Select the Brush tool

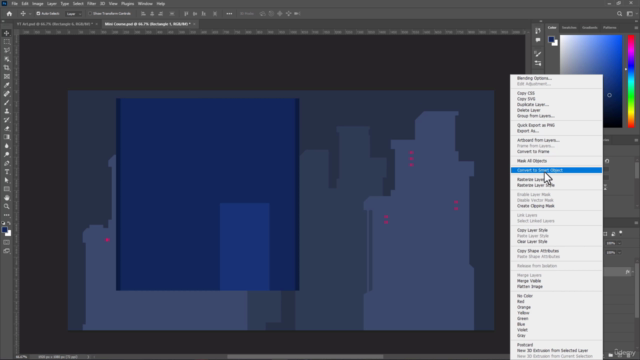point(7,102)
